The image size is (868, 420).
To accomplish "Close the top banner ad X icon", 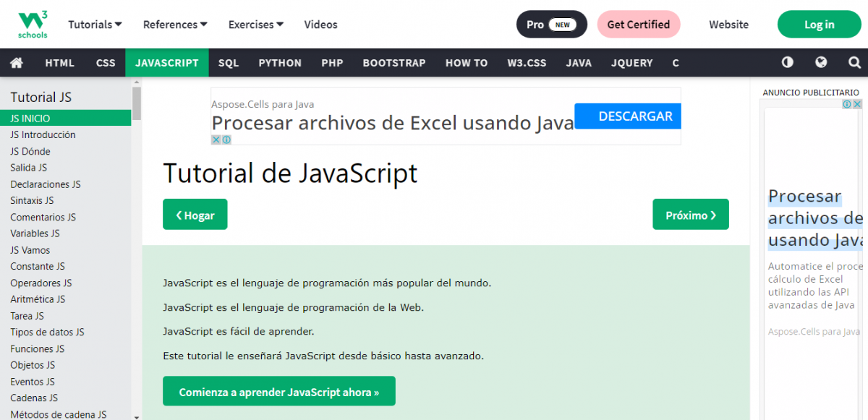I will click(x=216, y=140).
